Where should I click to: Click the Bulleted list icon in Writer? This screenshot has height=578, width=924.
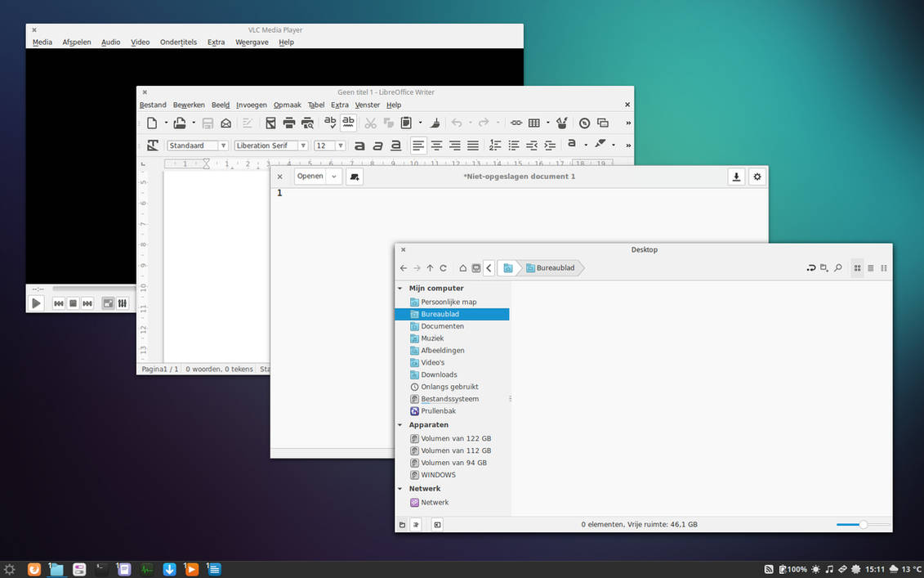(x=514, y=145)
